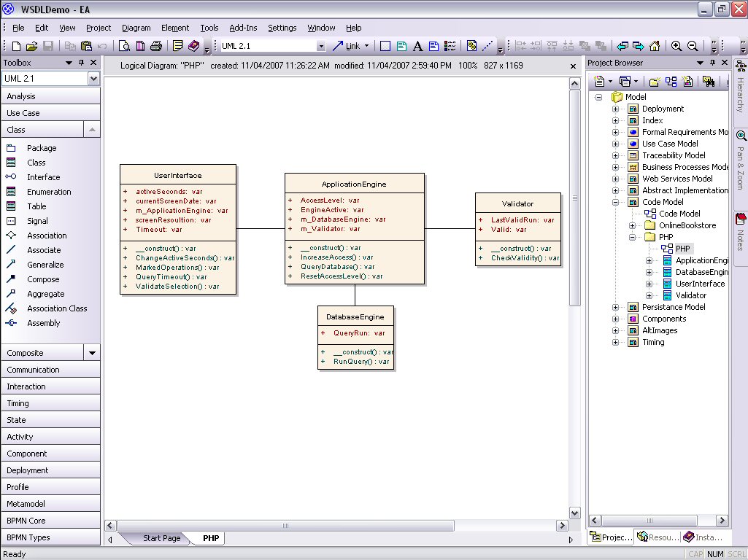Viewport: 748px width, 560px height.
Task: Click the new diagram icon in Project Browser toolbar
Action: [x=671, y=82]
